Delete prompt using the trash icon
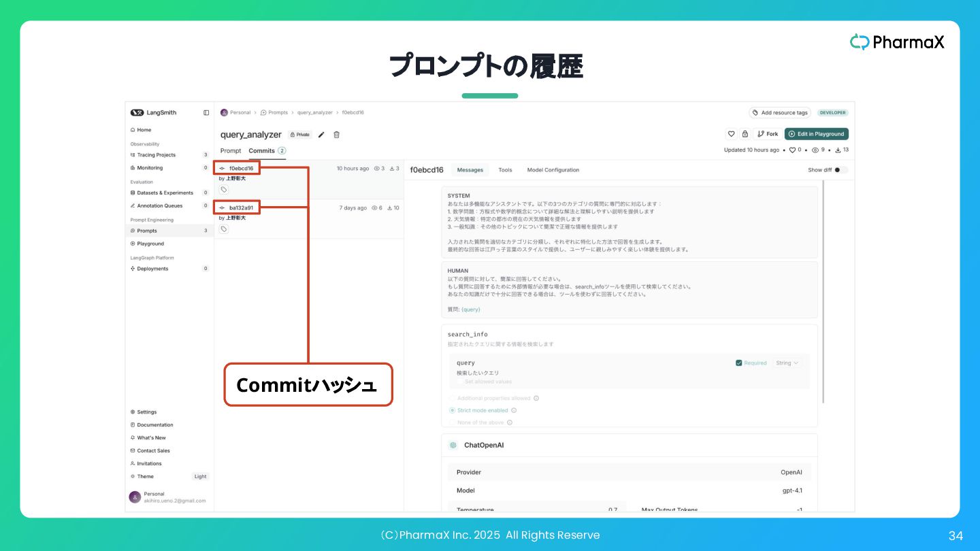 336,135
